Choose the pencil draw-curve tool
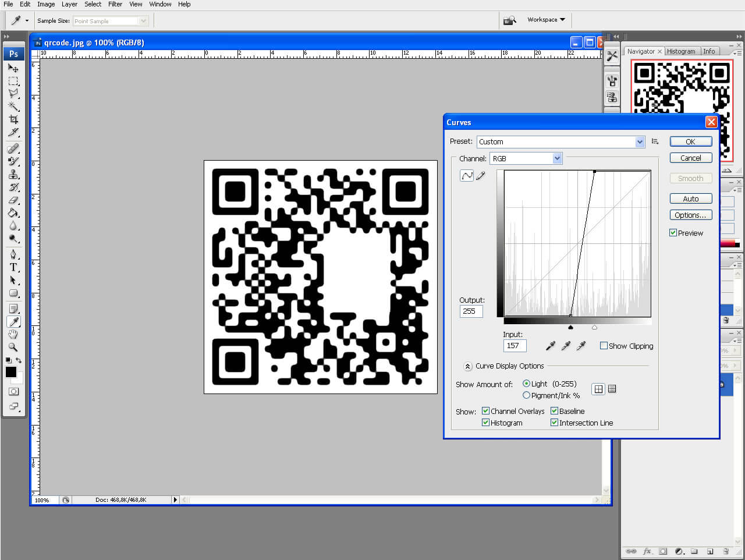745x560 pixels. (481, 175)
